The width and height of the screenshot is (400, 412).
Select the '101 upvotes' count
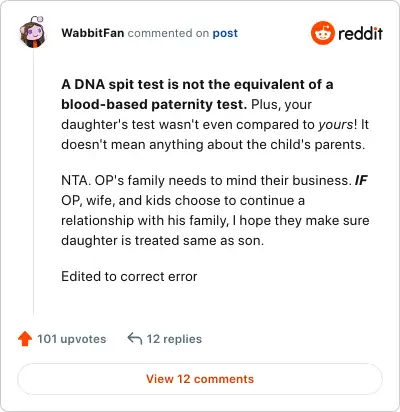click(x=72, y=339)
